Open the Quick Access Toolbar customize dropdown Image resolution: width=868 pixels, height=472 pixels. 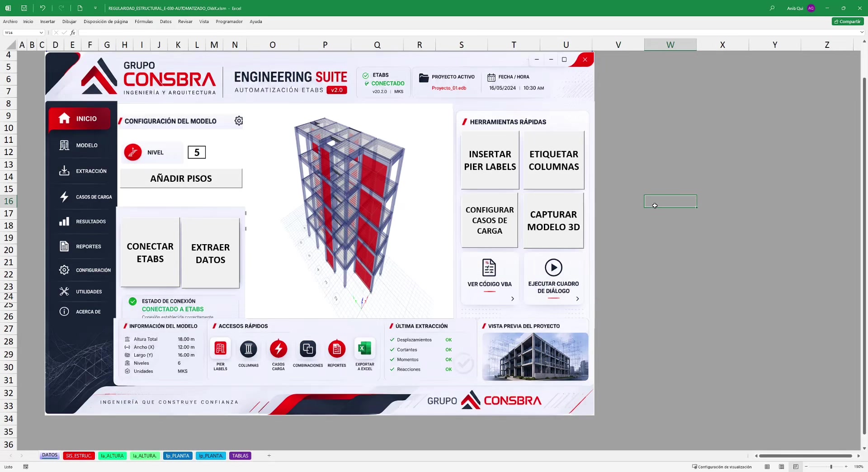pyautogui.click(x=95, y=8)
